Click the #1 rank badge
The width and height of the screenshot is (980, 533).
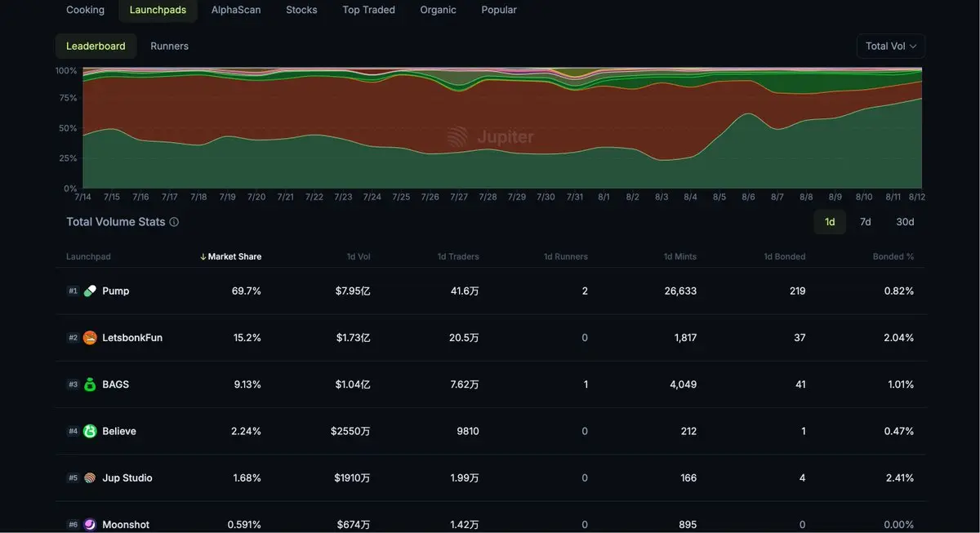click(x=73, y=291)
